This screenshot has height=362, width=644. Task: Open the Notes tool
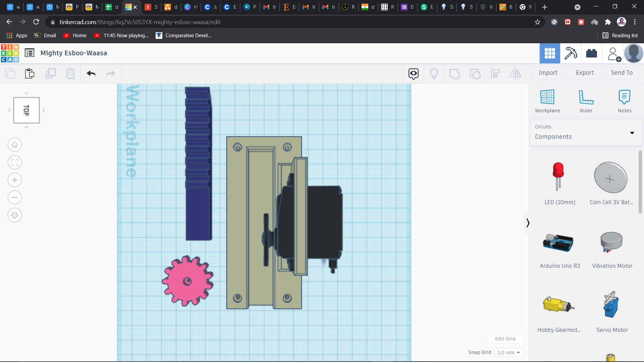tap(625, 101)
